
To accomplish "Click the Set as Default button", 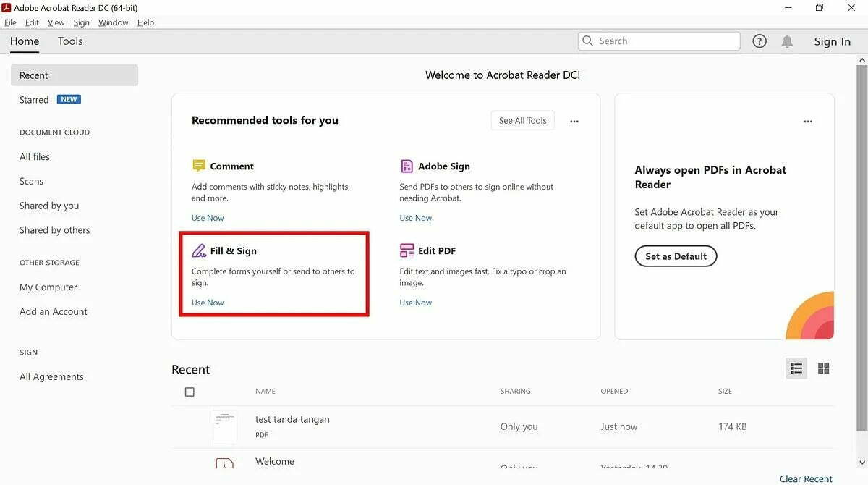I will coord(676,256).
